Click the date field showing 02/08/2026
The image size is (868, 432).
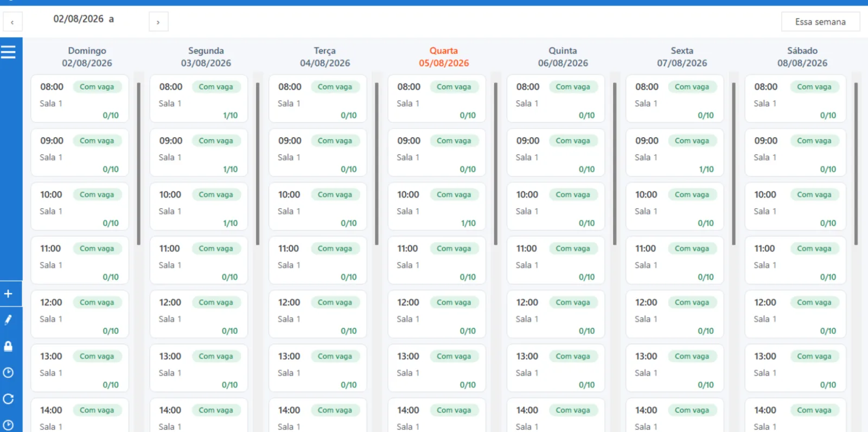click(x=84, y=19)
